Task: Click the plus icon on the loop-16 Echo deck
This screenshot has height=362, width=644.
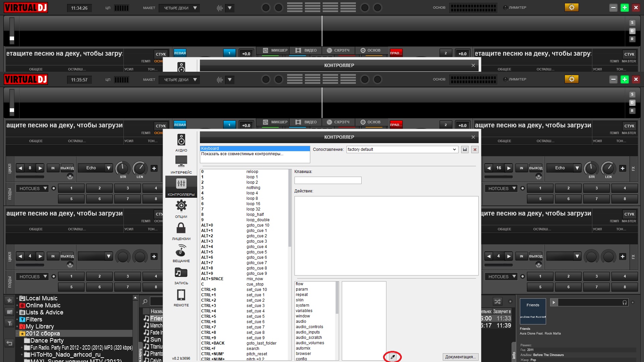Action: tap(623, 168)
